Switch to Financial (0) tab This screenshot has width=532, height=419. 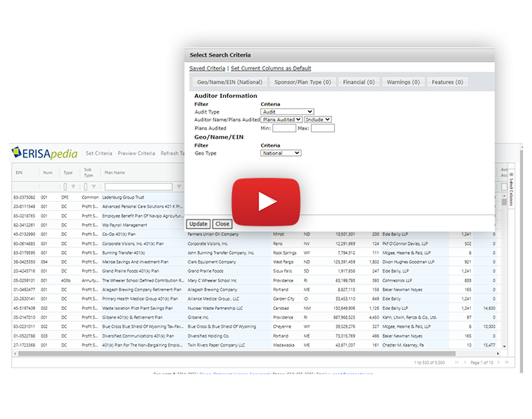pos(359,82)
